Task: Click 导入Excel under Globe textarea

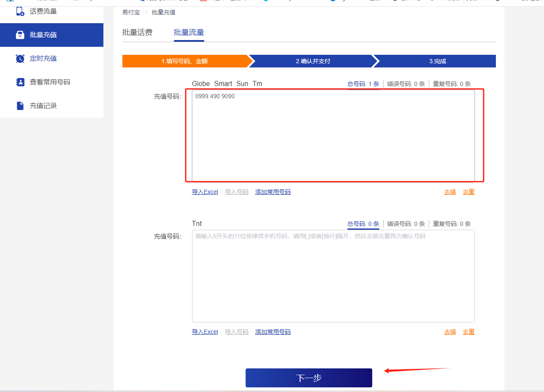Action: coord(205,192)
